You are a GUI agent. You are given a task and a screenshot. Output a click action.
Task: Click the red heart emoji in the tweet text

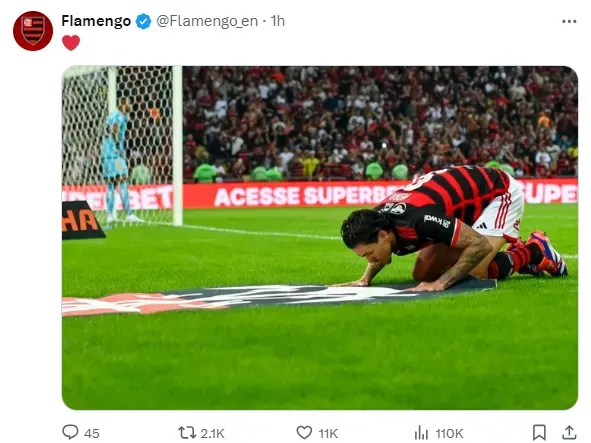(x=71, y=42)
